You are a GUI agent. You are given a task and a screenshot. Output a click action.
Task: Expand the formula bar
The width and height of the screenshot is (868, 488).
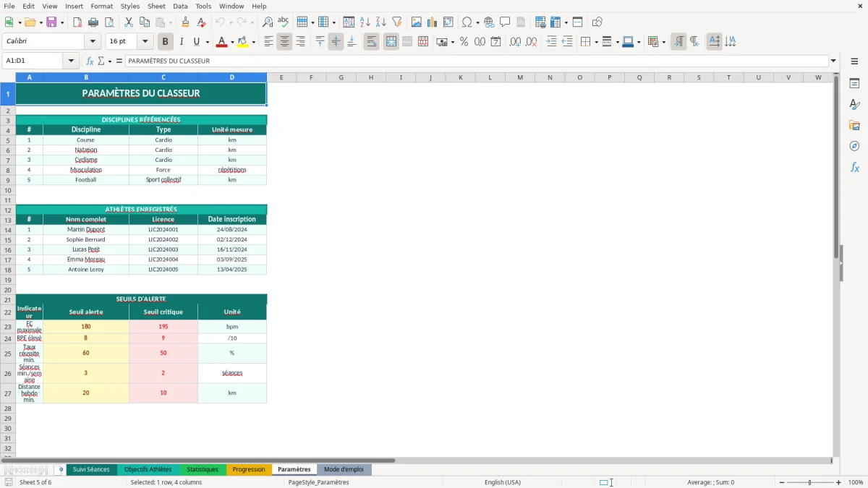pyautogui.click(x=833, y=61)
